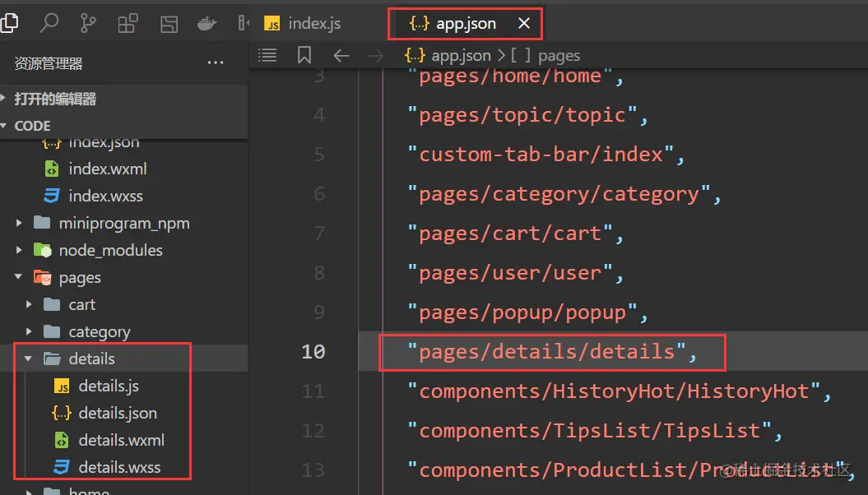Open the Search panel icon
This screenshot has width=868, height=495.
tap(49, 23)
